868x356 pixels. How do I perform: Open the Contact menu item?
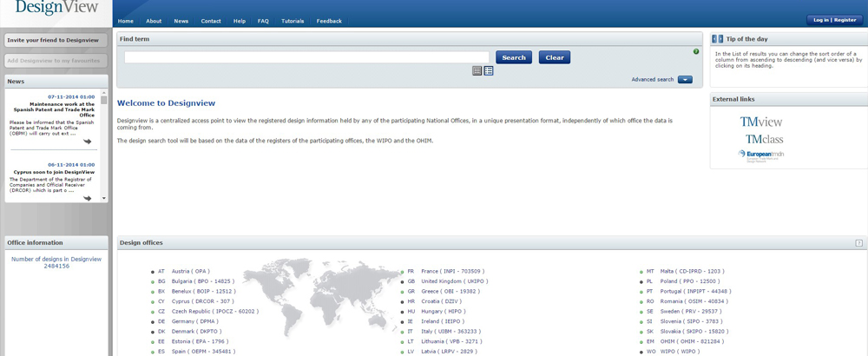[x=211, y=21]
